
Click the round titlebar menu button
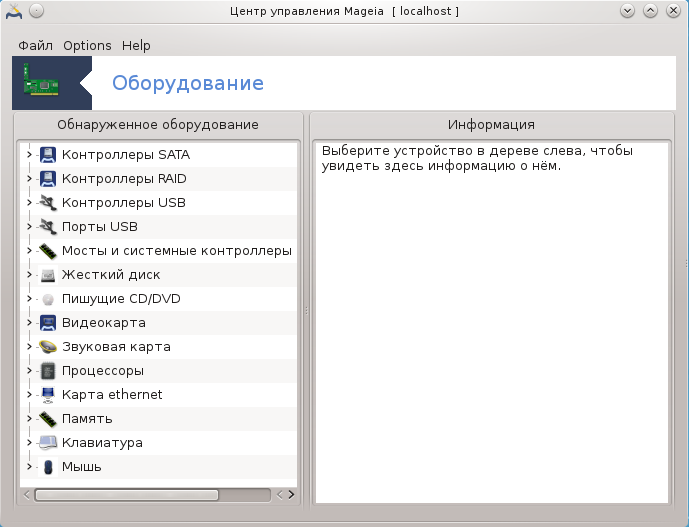coord(36,11)
